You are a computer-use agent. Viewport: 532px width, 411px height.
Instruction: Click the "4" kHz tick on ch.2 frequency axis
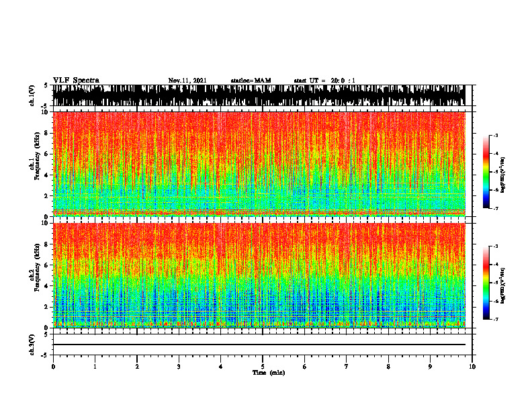click(47, 286)
